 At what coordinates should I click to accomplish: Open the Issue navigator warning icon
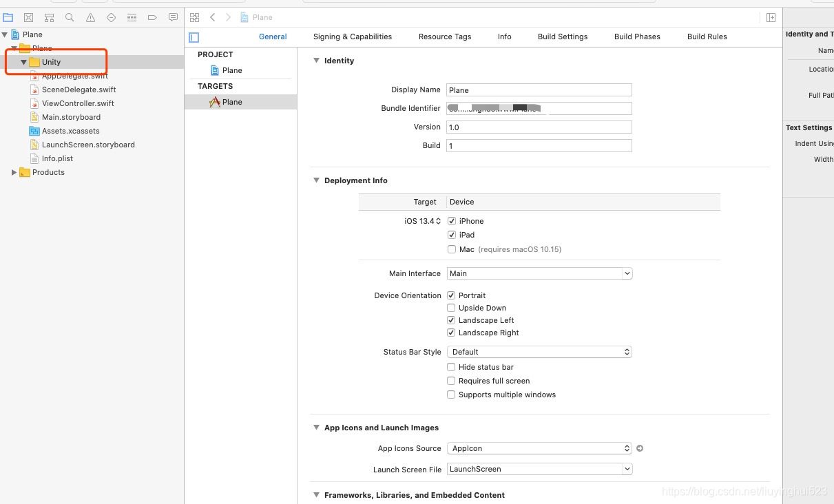[91, 17]
